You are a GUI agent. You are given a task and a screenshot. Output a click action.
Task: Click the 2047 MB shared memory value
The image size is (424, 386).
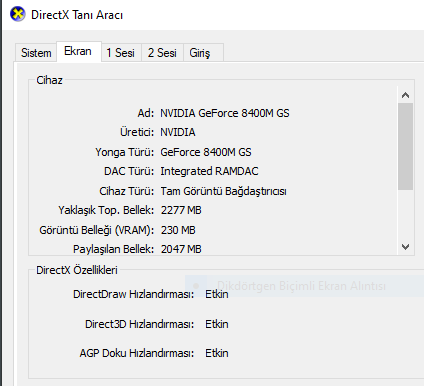(x=181, y=249)
